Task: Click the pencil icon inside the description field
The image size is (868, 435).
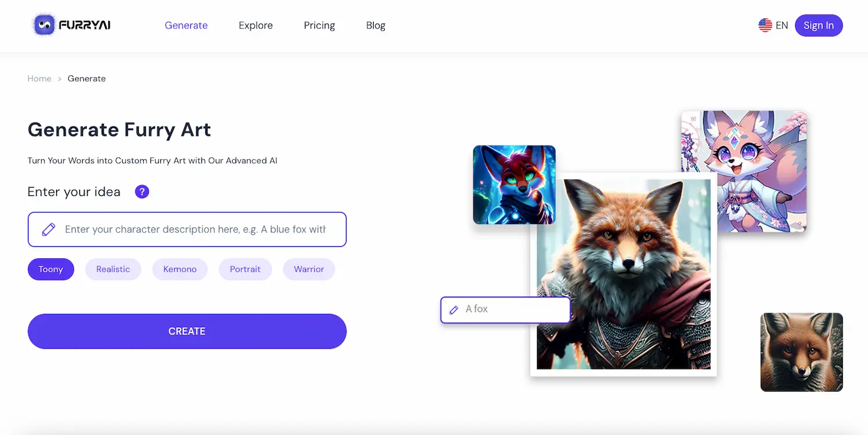Action: pyautogui.click(x=49, y=229)
